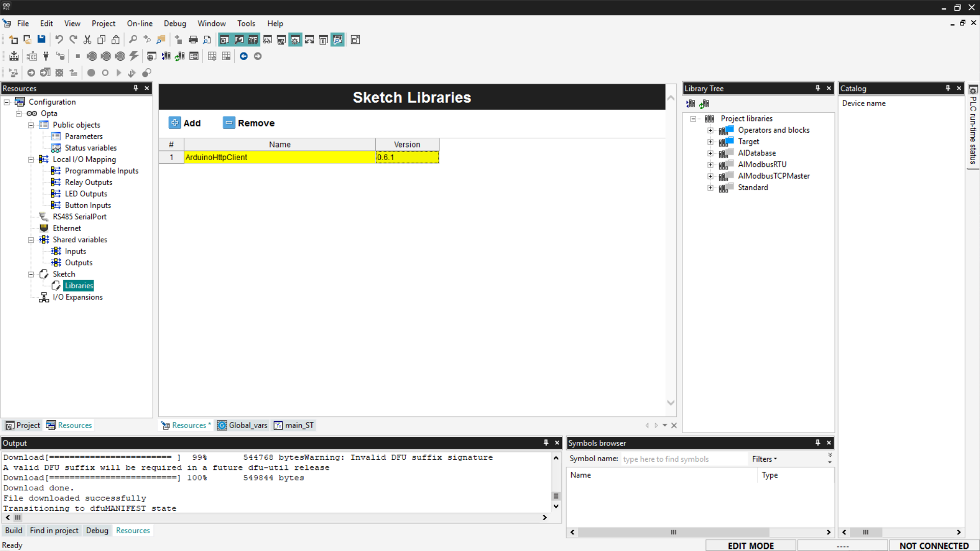Toggle the Library Tree window toolbar button
The height and width of the screenshot is (551, 980).
253,39
